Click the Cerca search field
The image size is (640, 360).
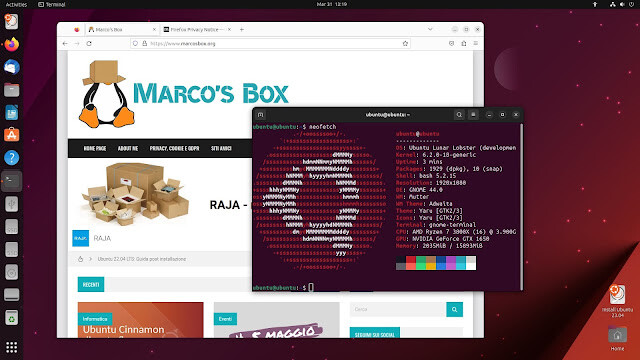coord(398,309)
